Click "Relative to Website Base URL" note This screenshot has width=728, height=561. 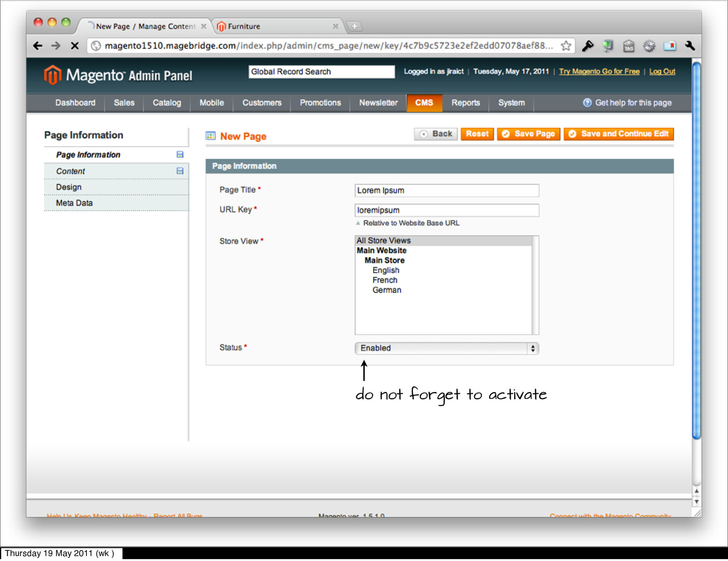[411, 223]
